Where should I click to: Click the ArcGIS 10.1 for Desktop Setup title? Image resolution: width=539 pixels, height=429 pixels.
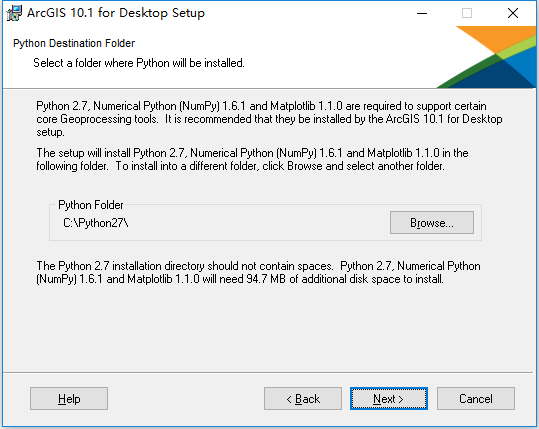pyautogui.click(x=116, y=13)
